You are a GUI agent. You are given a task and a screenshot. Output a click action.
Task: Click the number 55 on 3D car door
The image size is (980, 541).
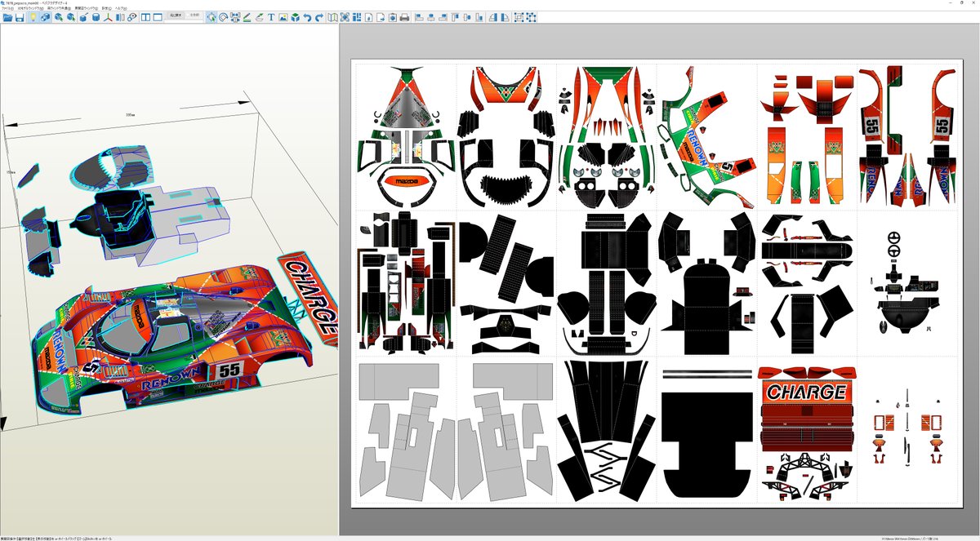point(229,370)
